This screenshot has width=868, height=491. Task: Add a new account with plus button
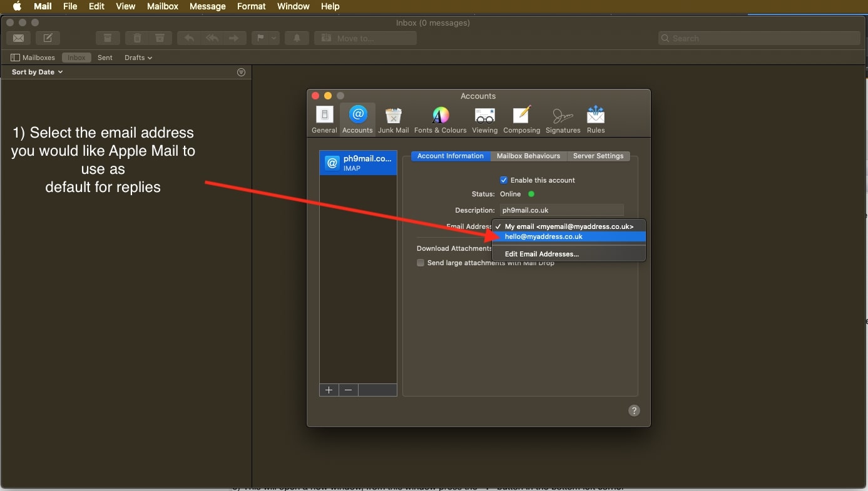click(x=329, y=390)
